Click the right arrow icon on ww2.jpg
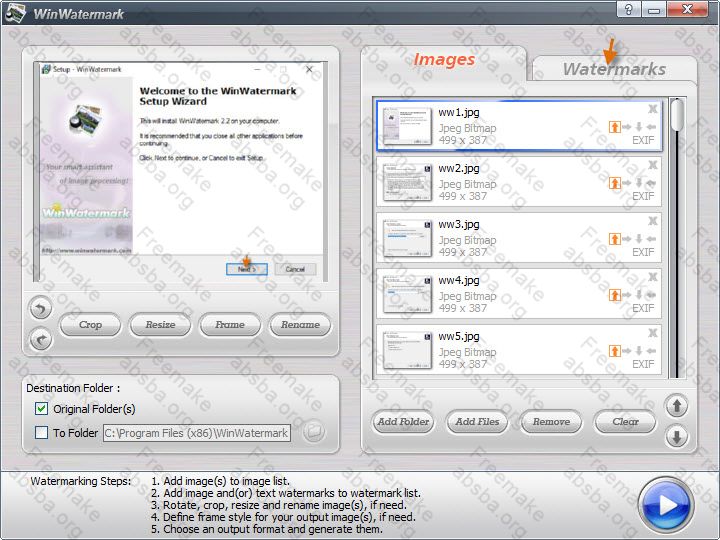Screen dimensions: 720x540 pyautogui.click(x=627, y=183)
